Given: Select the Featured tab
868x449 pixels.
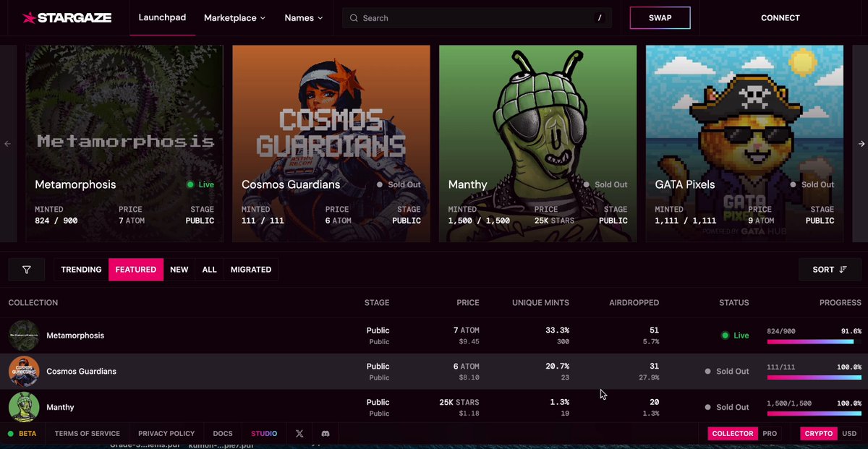Looking at the screenshot, I should click(x=136, y=270).
